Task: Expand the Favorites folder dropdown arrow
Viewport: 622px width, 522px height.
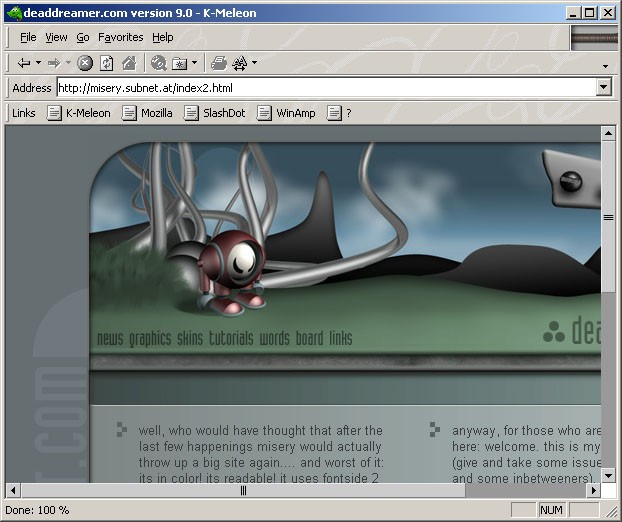Action: 194,63
